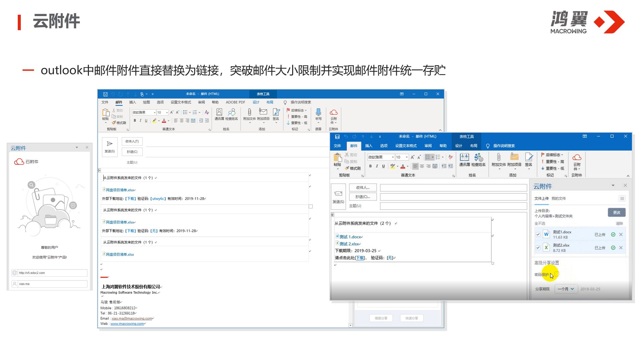Viewport: 644px width, 338px height.
Task: Open 后续标志 dropdown in front window
Action: click(x=553, y=155)
